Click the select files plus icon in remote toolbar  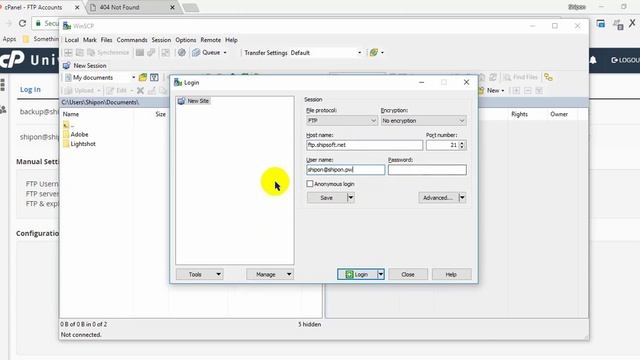tap(516, 90)
